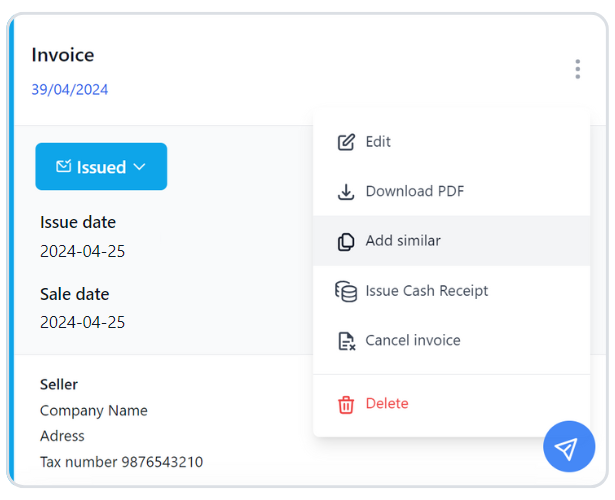The image size is (615, 500).
Task: Click the document-with-x Cancel invoice icon
Action: coord(346,341)
